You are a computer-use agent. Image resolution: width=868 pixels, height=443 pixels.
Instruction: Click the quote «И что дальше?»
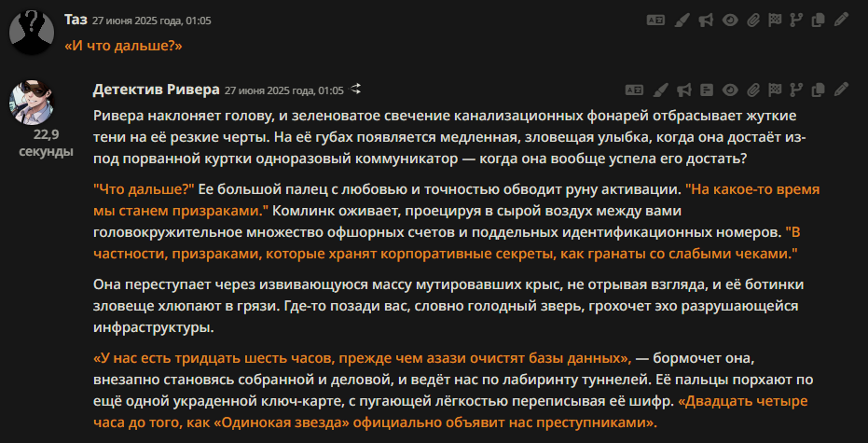[123, 46]
